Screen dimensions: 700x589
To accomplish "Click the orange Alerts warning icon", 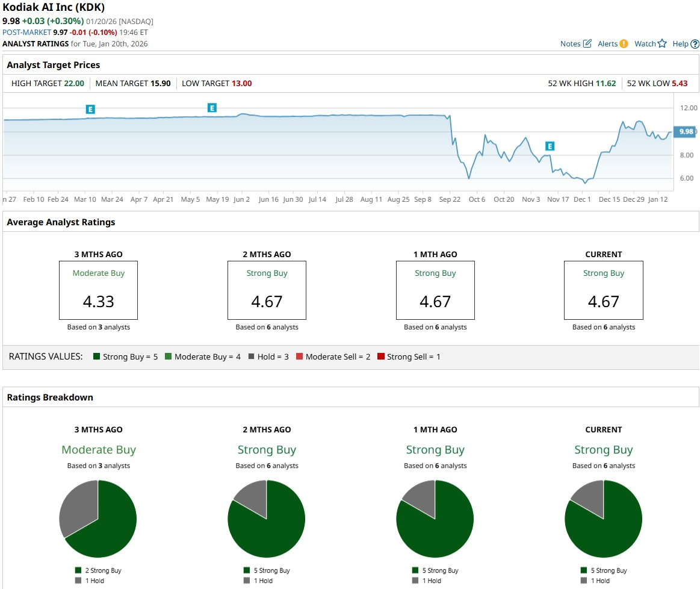I will 624,43.
